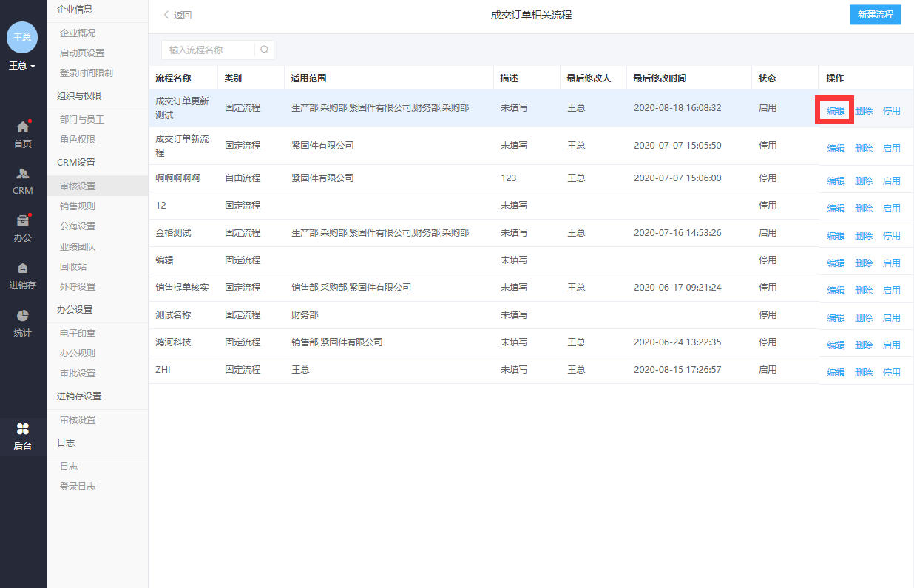Select 审核设置 under 进销存设置
The height and width of the screenshot is (588, 914).
click(78, 420)
